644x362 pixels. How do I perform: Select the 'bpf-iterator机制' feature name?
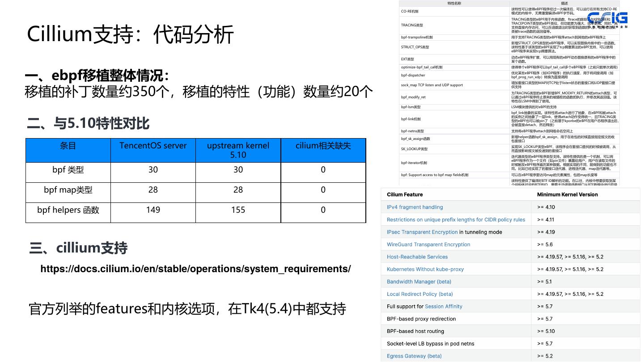(414, 163)
